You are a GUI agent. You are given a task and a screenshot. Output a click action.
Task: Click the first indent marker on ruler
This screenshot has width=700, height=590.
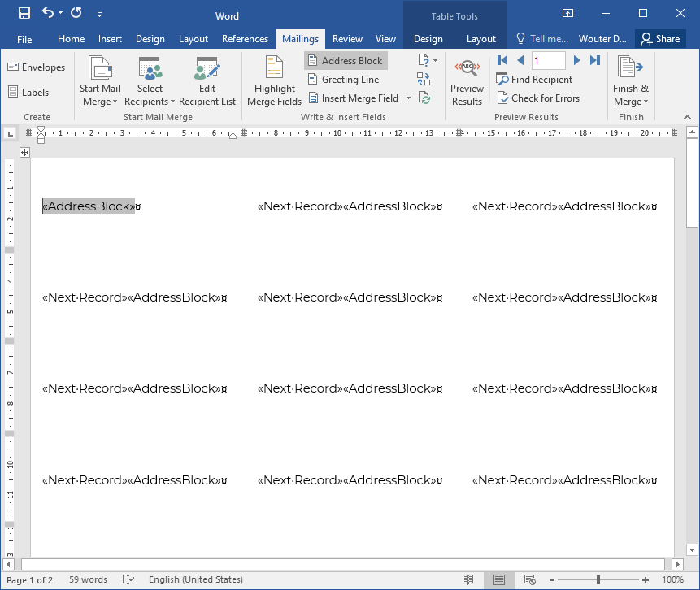41,131
